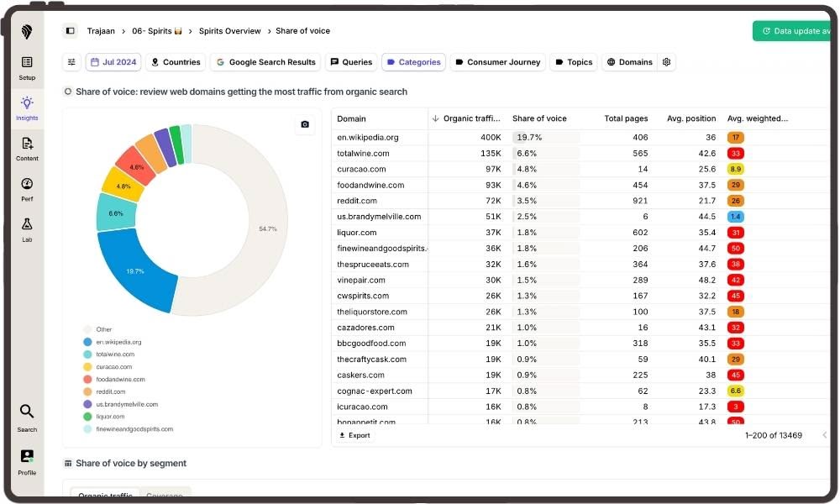Image resolution: width=840 pixels, height=504 pixels.
Task: Click the Trajaan breadcrumb
Action: (101, 31)
